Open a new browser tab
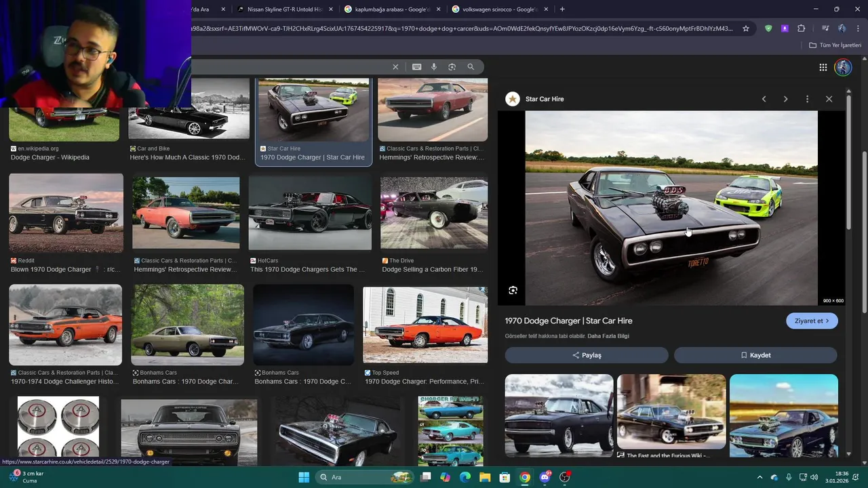The height and width of the screenshot is (488, 868). [562, 9]
